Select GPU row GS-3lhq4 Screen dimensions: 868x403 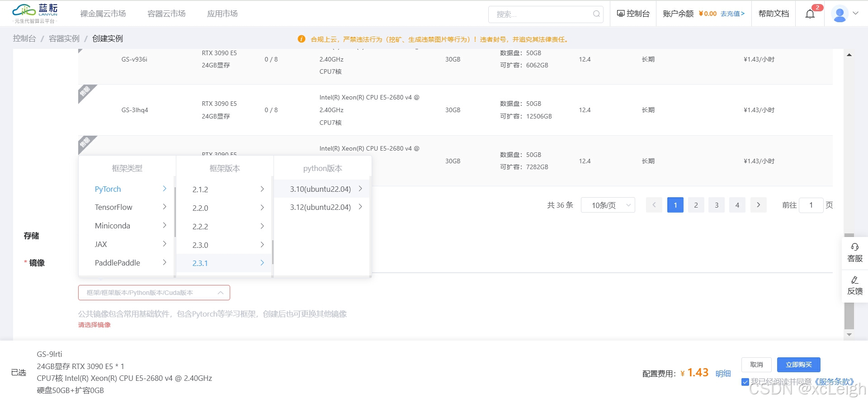456,110
